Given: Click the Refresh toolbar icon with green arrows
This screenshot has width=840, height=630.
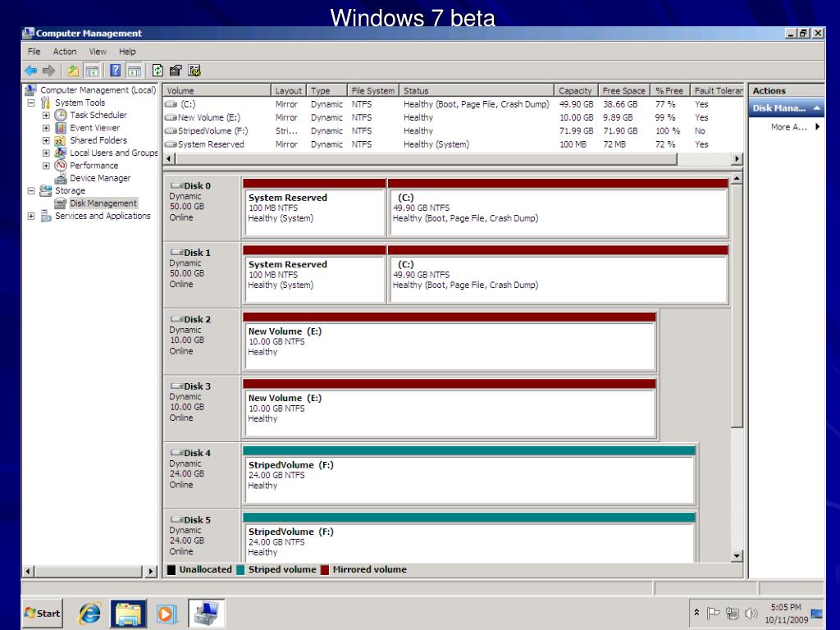Looking at the screenshot, I should click(x=157, y=71).
